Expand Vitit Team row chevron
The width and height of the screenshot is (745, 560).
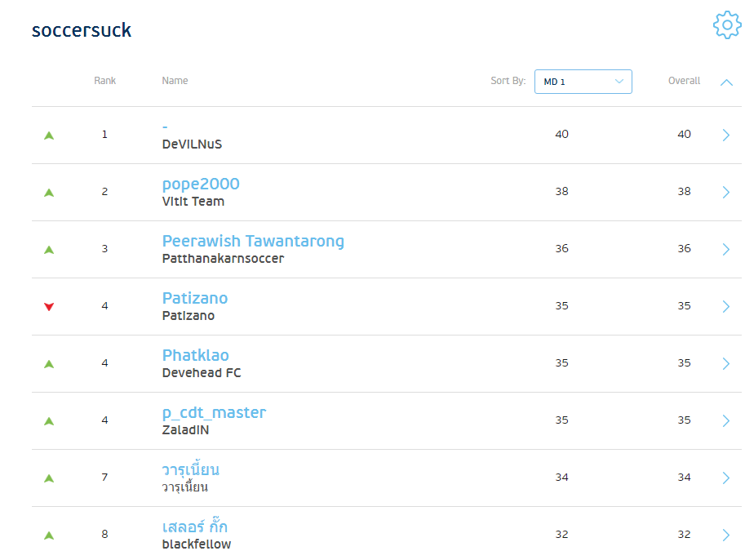tap(726, 193)
